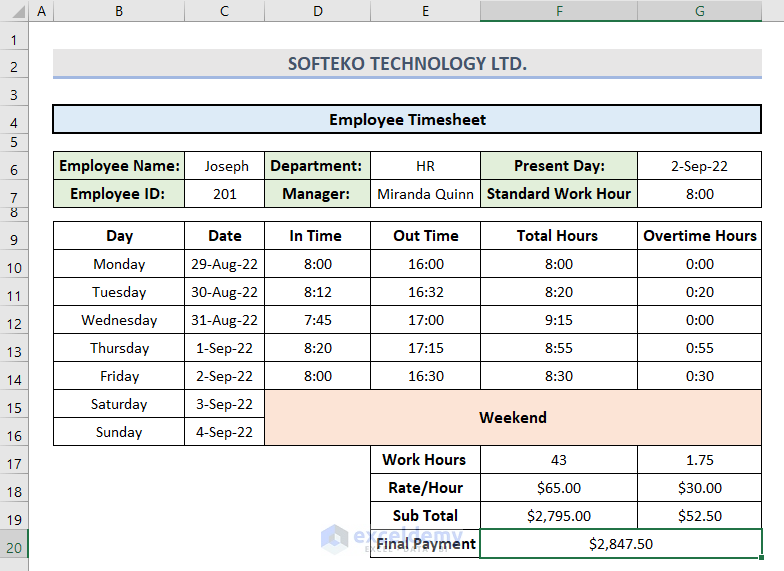Select column A header
The height and width of the screenshot is (571, 784).
tap(42, 10)
